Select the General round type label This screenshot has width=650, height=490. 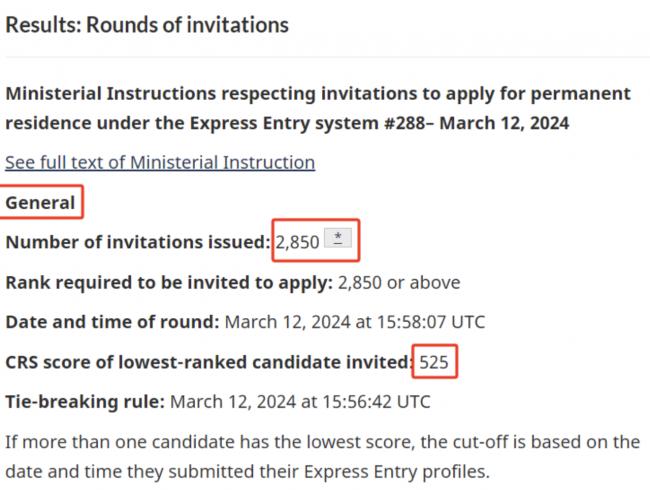pyautogui.click(x=40, y=203)
